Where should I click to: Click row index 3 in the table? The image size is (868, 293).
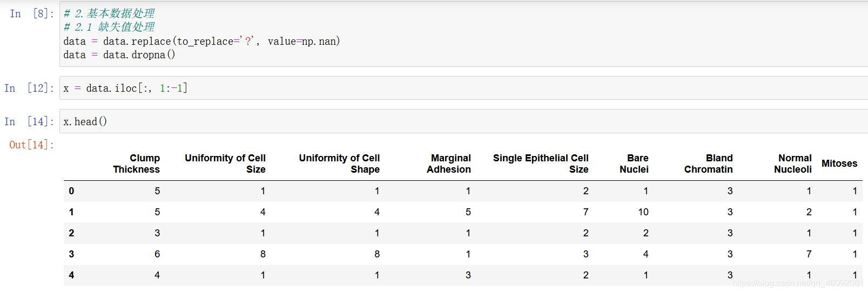click(71, 254)
